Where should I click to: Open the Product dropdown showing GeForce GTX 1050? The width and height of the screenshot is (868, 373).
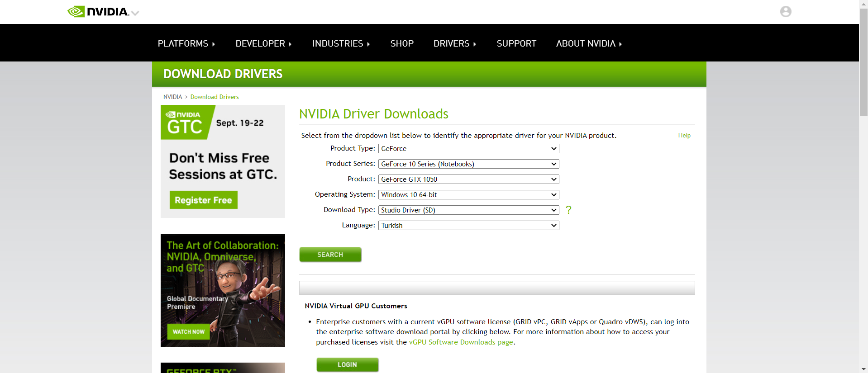point(468,179)
